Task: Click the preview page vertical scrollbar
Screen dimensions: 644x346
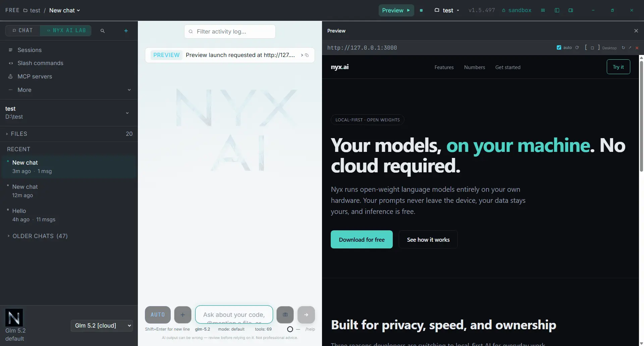Action: [x=641, y=116]
